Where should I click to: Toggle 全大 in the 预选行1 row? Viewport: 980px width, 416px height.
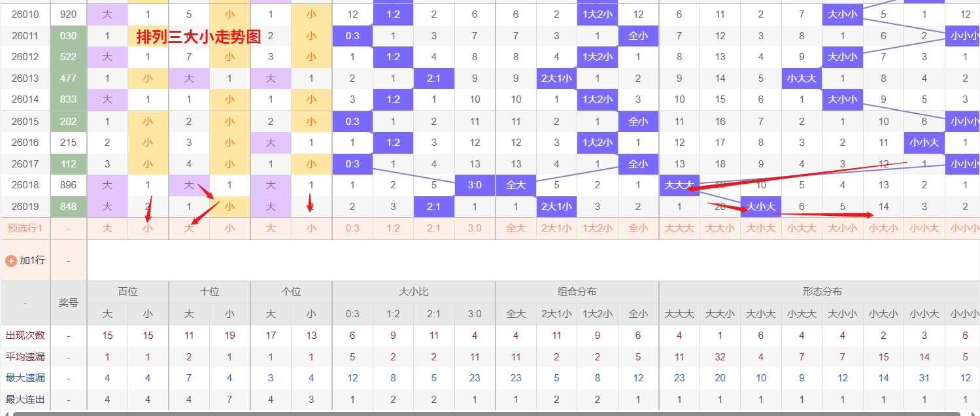click(515, 228)
